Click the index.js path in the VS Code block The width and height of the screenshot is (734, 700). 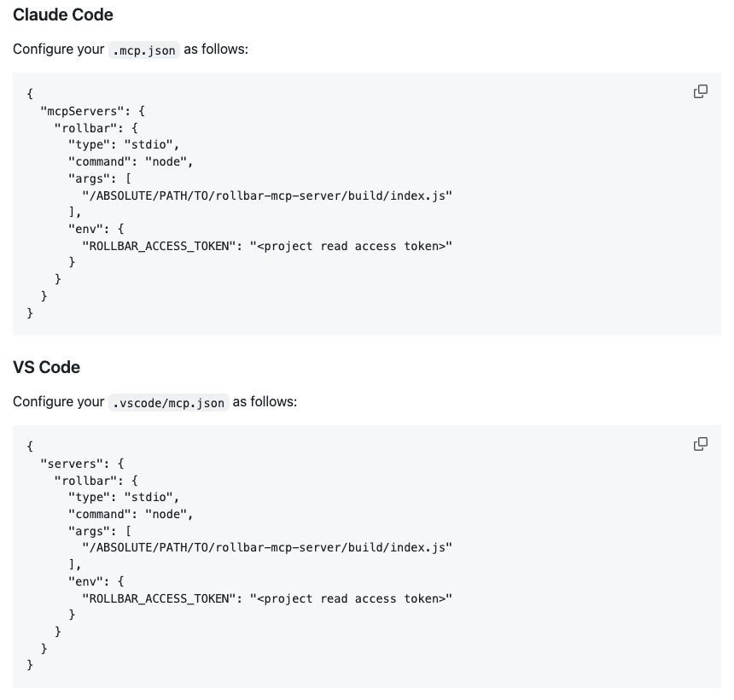(x=266, y=547)
